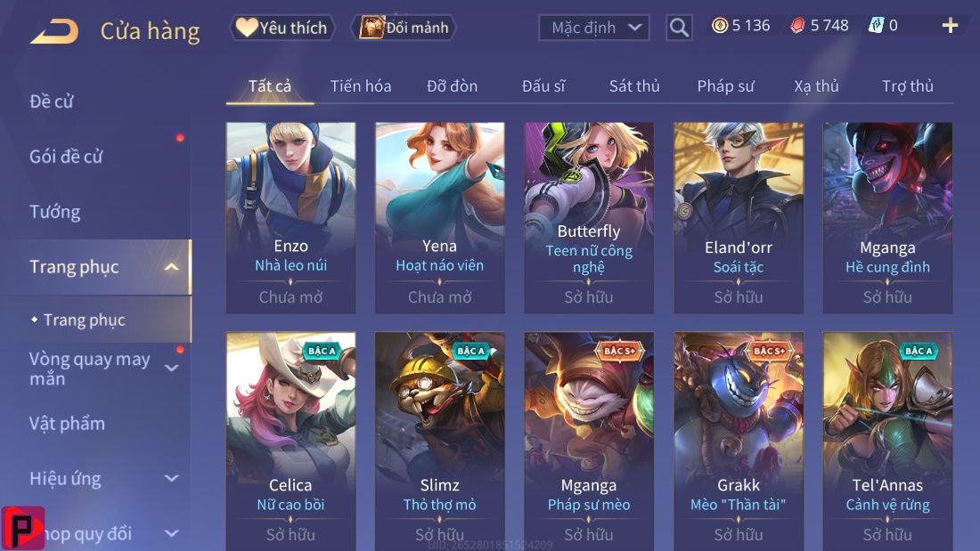This screenshot has height=551, width=980.
Task: Select the Butterfly Teen nữ công nghệ skin
Action: click(589, 217)
